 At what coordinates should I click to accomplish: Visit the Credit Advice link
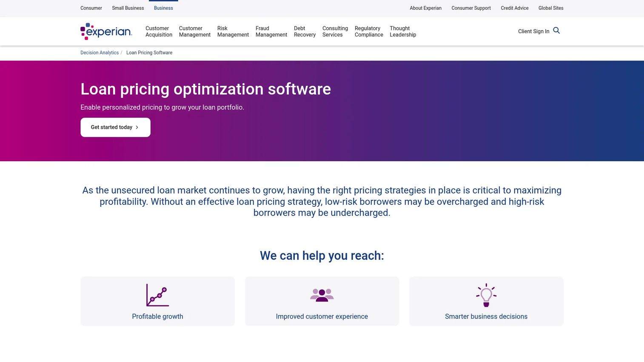click(x=514, y=8)
